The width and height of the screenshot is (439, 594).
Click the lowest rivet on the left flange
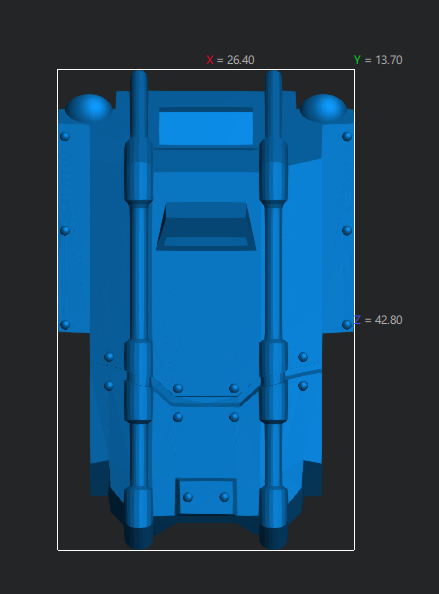click(x=65, y=325)
